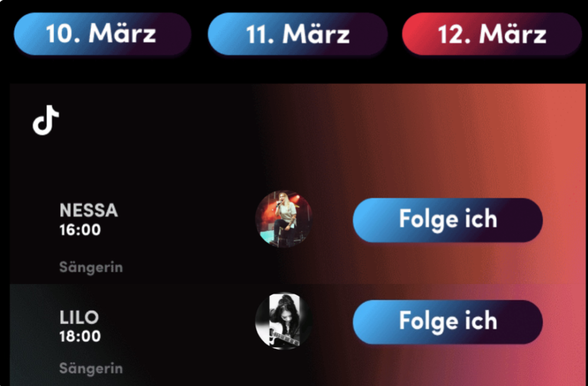Select the 18:00 time slot text
The height and width of the screenshot is (386, 588).
tap(80, 336)
